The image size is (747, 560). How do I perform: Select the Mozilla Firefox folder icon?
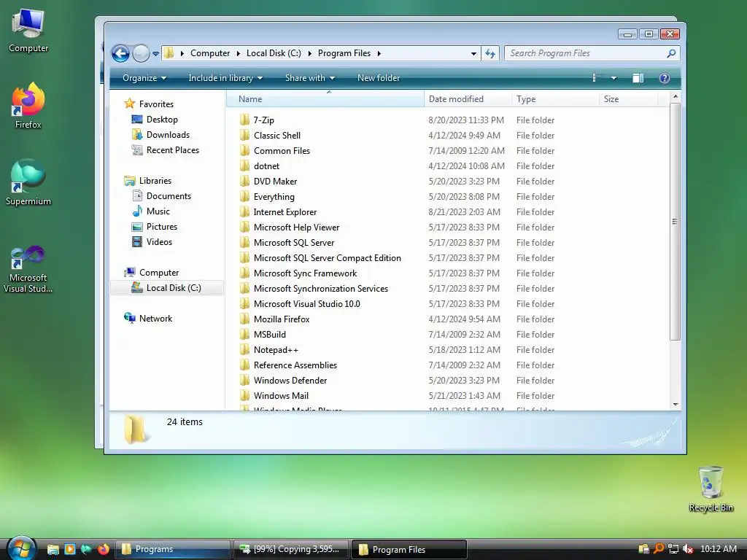pyautogui.click(x=244, y=319)
